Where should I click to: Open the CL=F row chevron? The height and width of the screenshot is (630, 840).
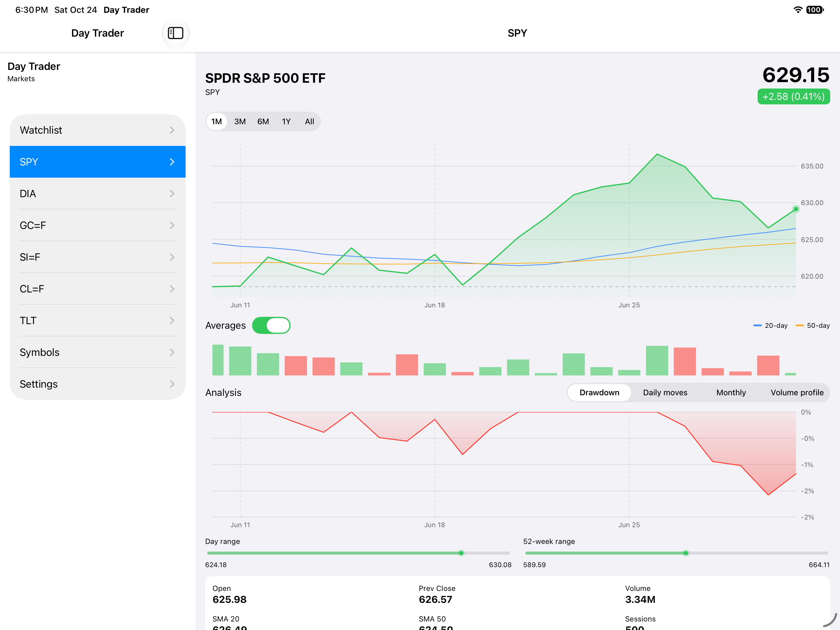(x=172, y=289)
